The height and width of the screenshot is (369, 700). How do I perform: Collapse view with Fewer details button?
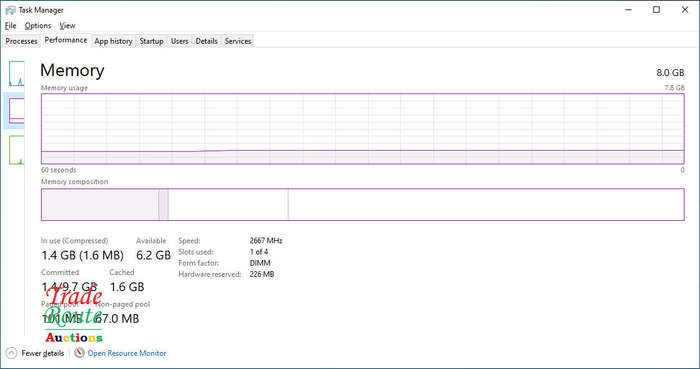(36, 353)
